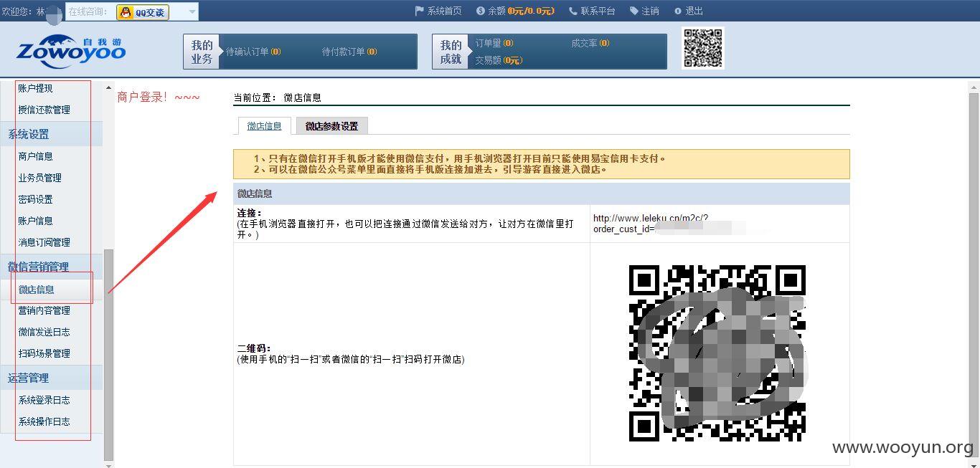
Task: Open 密码设置 in sidebar
Action: tap(36, 199)
